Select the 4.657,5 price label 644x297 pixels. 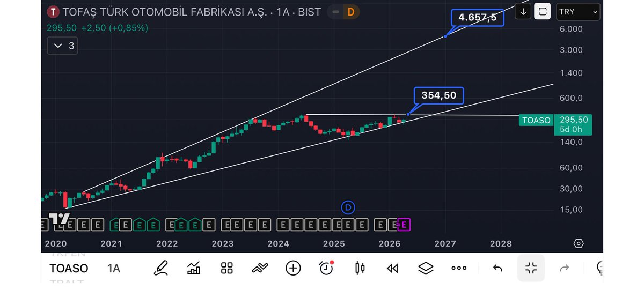point(478,17)
